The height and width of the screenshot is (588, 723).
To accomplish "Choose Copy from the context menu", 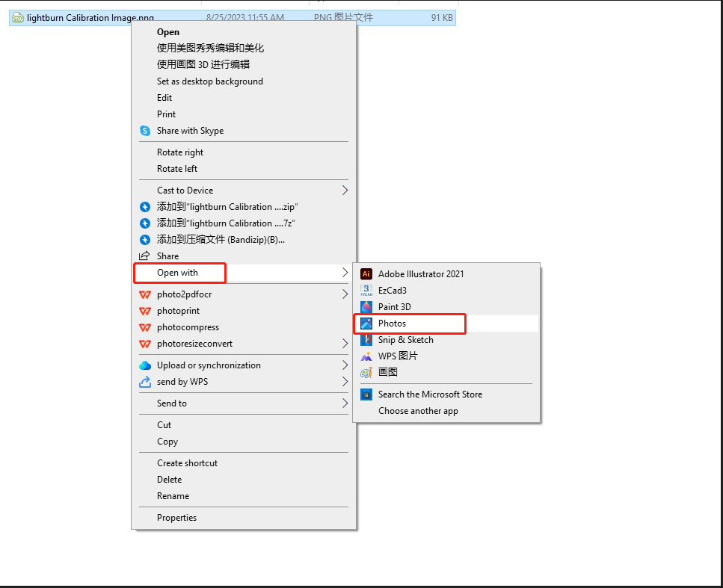I will 244,442.
